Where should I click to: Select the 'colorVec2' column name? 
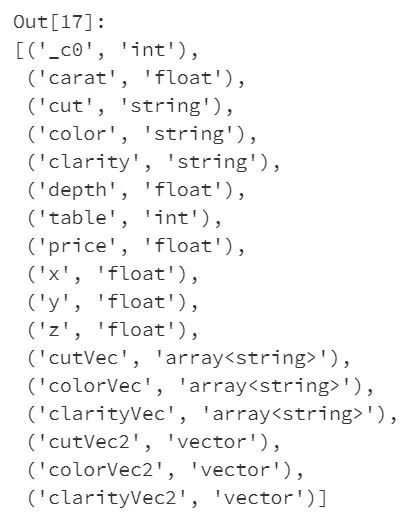tap(101, 470)
